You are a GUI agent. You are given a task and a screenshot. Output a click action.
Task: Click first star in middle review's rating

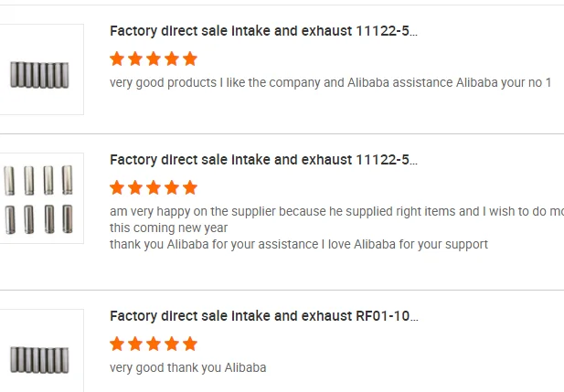117,187
